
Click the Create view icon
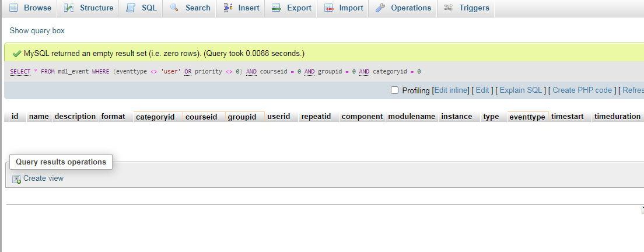pos(16,179)
